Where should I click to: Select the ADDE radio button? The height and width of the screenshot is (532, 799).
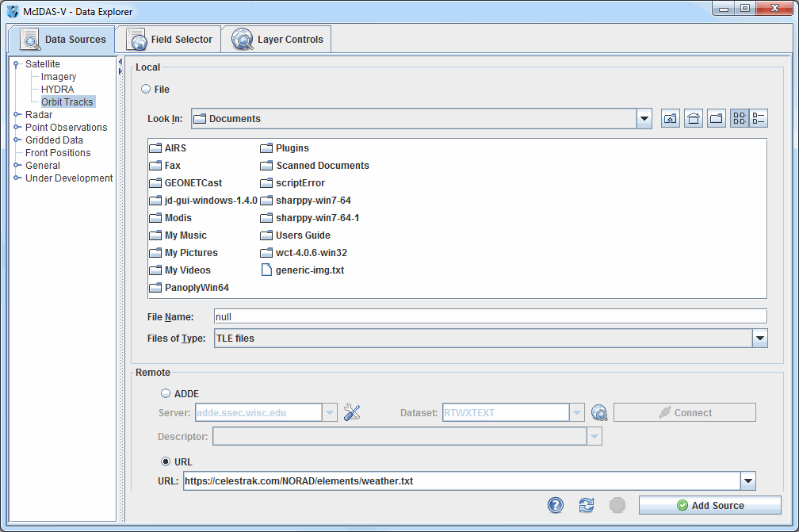pyautogui.click(x=166, y=393)
